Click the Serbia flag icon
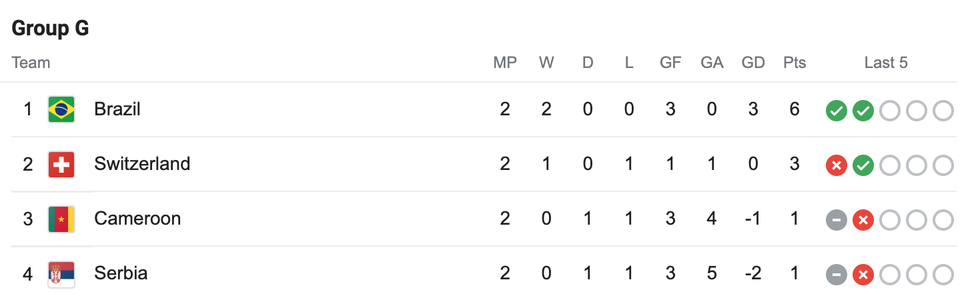 (61, 273)
